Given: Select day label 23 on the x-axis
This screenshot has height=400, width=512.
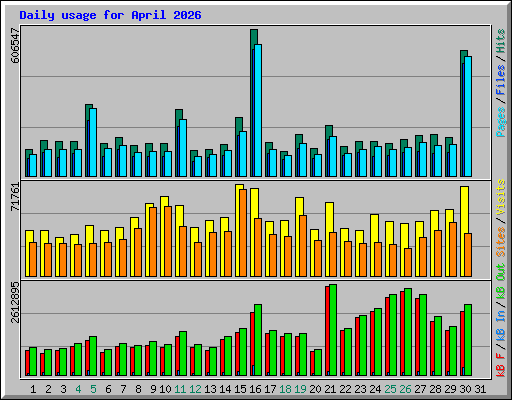Looking at the screenshot, I should click(360, 389).
